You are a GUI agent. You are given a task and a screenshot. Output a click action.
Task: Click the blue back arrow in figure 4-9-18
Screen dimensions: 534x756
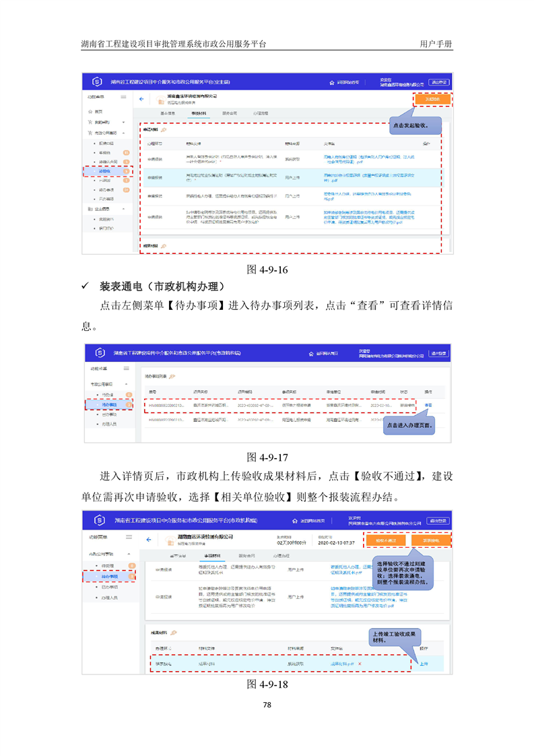pos(148,540)
